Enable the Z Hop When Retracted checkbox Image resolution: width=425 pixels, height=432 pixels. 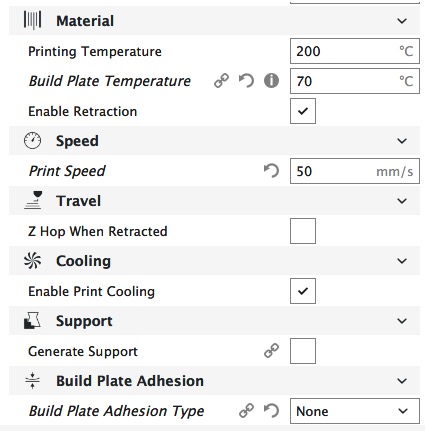(303, 231)
